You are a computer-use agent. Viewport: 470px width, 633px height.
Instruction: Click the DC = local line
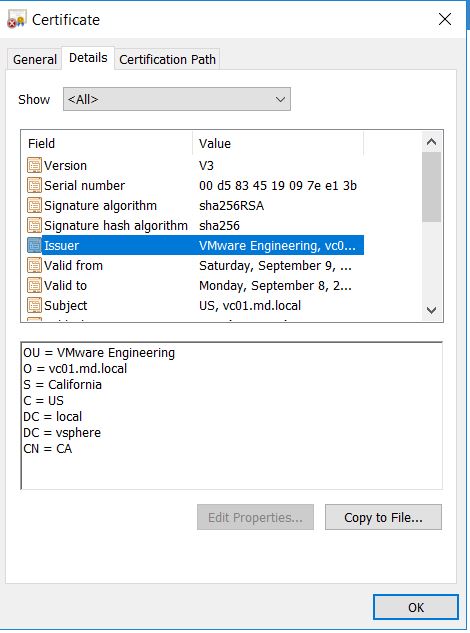click(52, 417)
